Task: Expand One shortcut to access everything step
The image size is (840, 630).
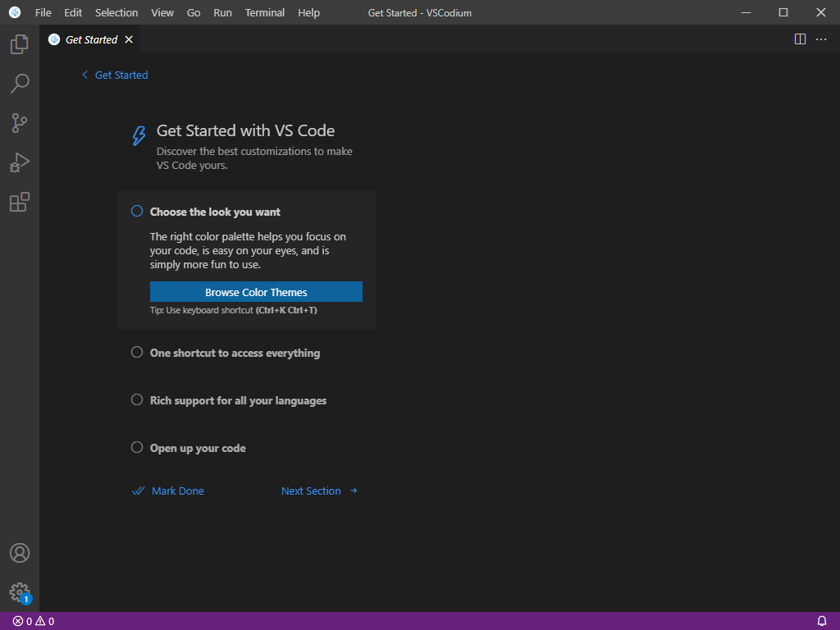Action: coord(235,353)
